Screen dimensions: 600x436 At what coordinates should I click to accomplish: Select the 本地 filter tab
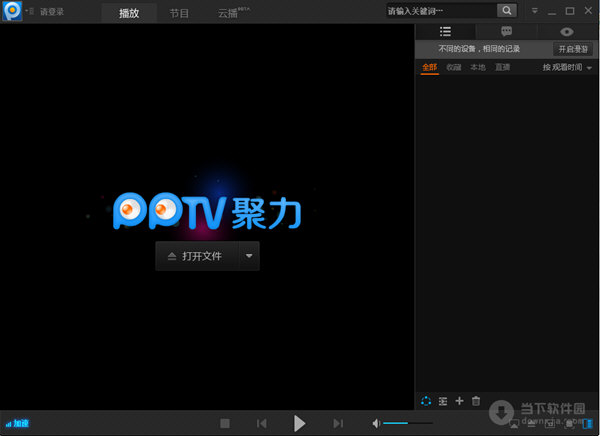pyautogui.click(x=478, y=68)
